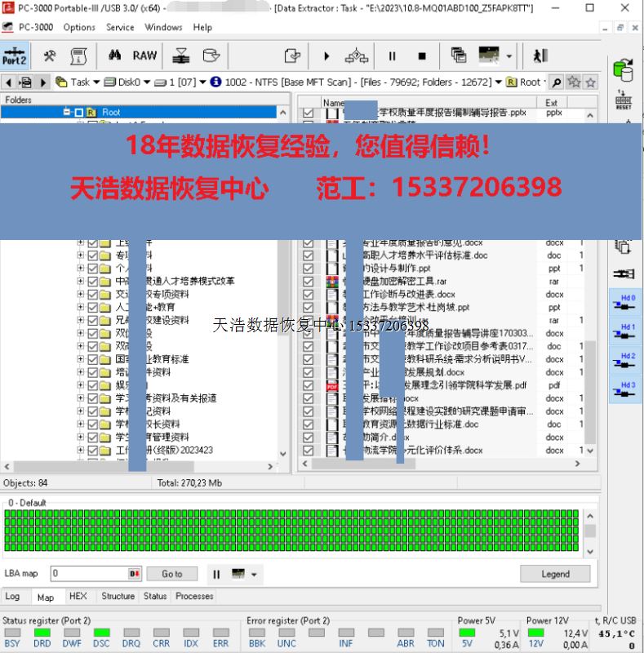
Task: Click the magnifier icon in path bar
Action: click(x=556, y=82)
